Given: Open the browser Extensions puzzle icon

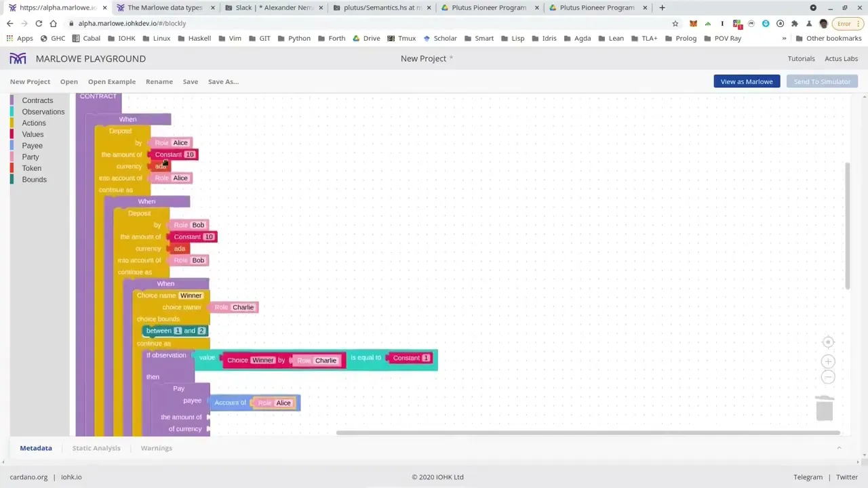Looking at the screenshot, I should (x=795, y=24).
